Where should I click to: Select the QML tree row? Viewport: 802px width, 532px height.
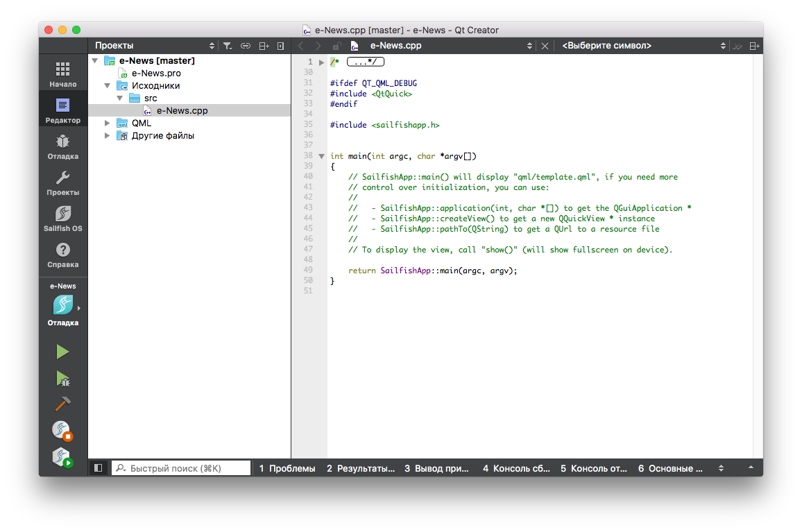189,123
